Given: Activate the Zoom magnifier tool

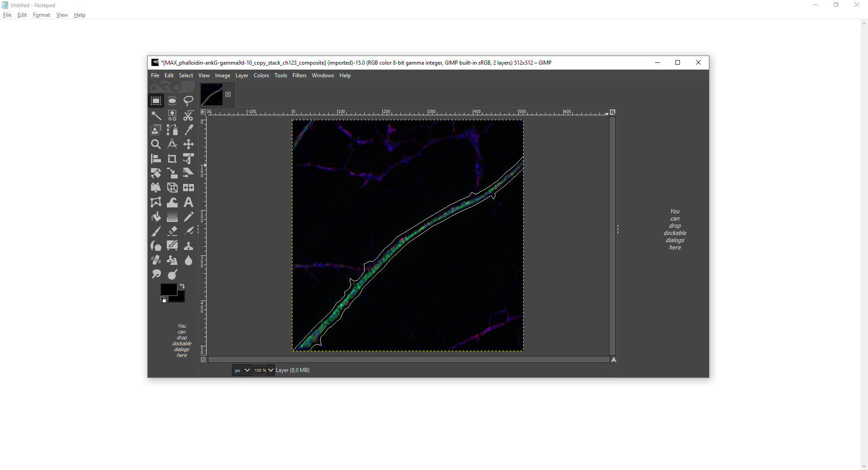Looking at the screenshot, I should 156,144.
